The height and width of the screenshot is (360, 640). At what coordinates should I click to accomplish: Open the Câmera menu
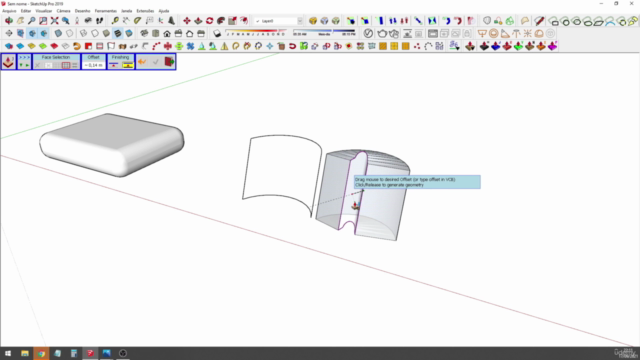point(63,11)
